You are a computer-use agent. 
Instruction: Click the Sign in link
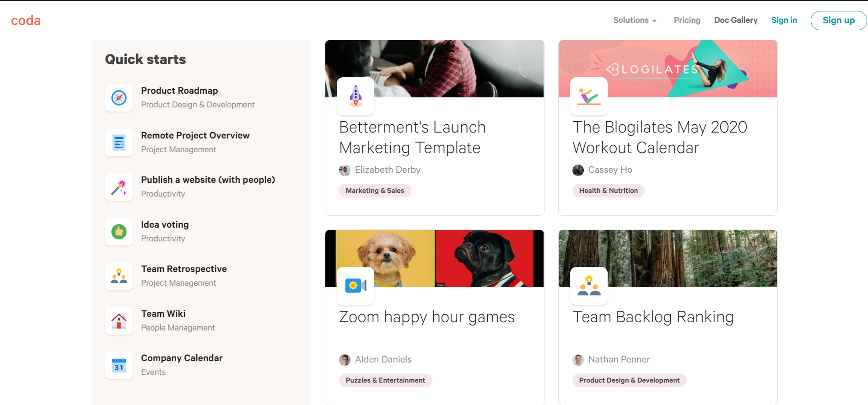pos(784,20)
